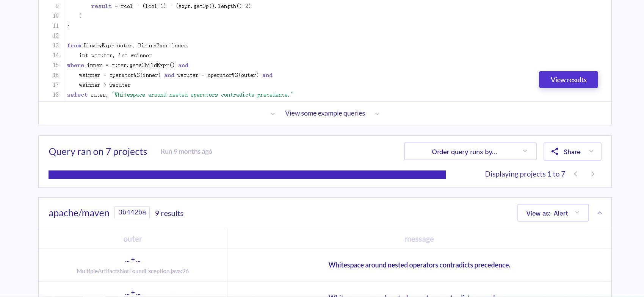644x297 pixels.
Task: Open the apache/maven project link
Action: point(79,213)
